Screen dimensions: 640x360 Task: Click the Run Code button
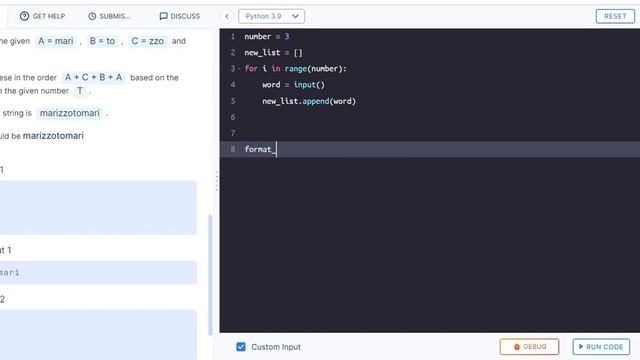pyautogui.click(x=601, y=347)
